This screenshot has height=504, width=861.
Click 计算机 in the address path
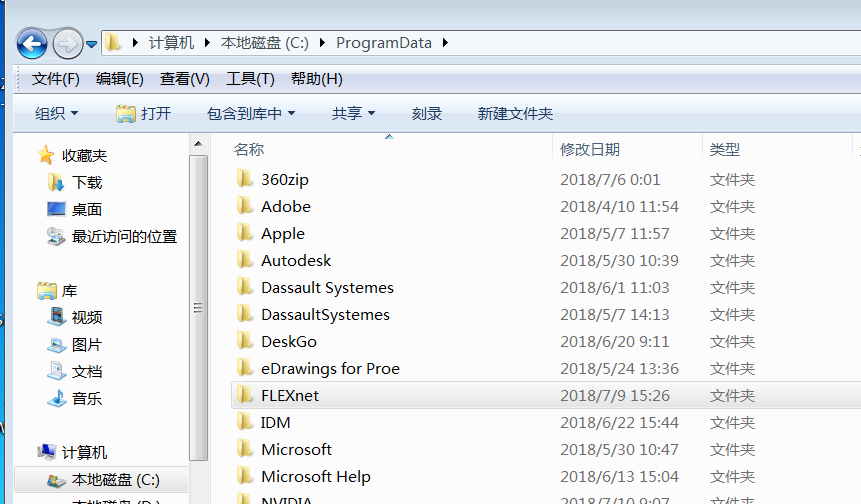pyautogui.click(x=171, y=43)
